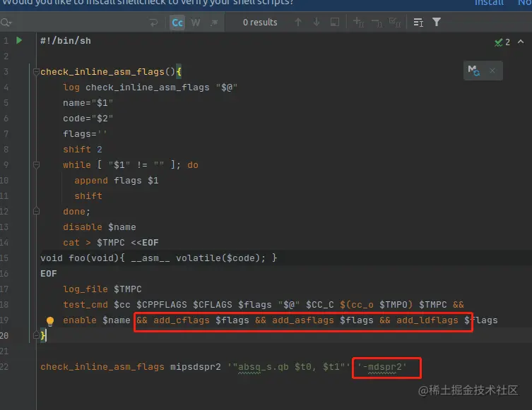532x410 pixels.
Task: Go to previous occurrence arrow
Action: point(298,23)
